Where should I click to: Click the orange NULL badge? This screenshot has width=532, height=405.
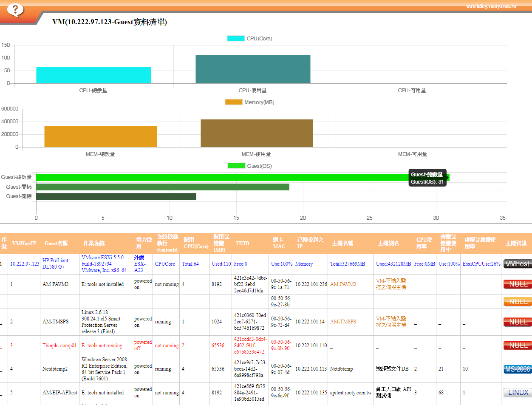517,302
